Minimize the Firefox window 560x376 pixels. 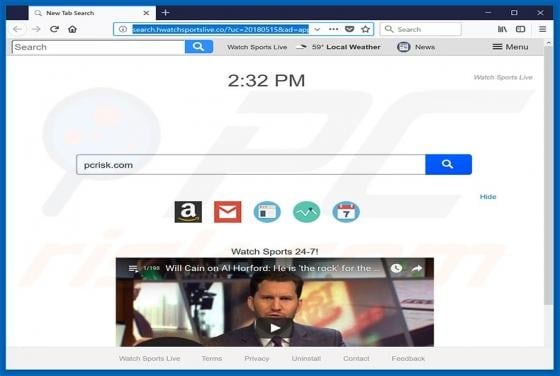488,13
